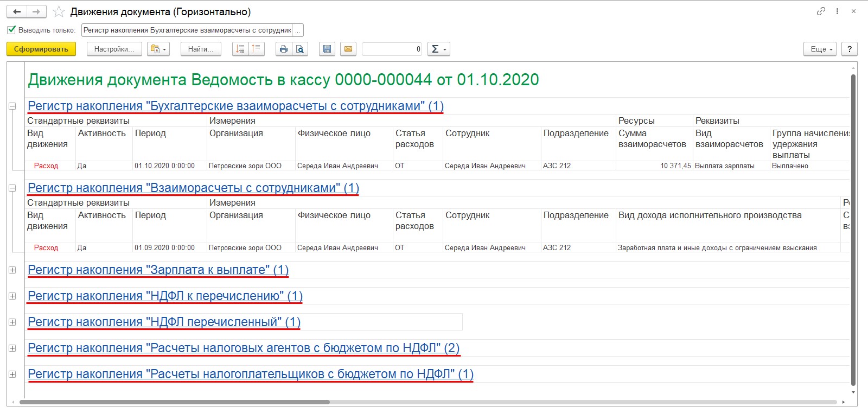
Task: Open Настройки... settings dialog
Action: point(114,49)
